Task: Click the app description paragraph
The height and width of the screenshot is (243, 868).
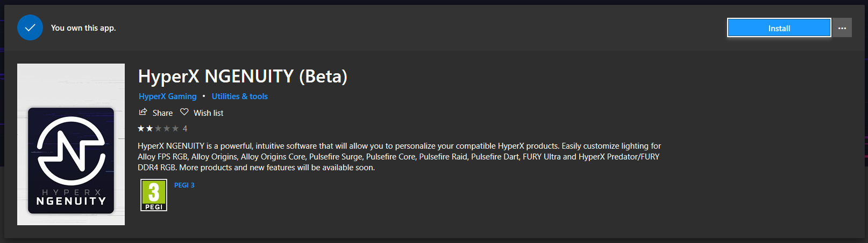Action: point(399,157)
